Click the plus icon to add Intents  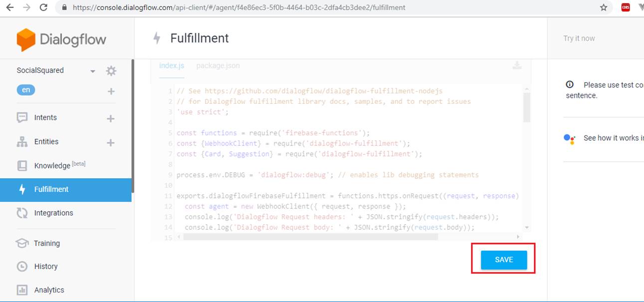111,118
